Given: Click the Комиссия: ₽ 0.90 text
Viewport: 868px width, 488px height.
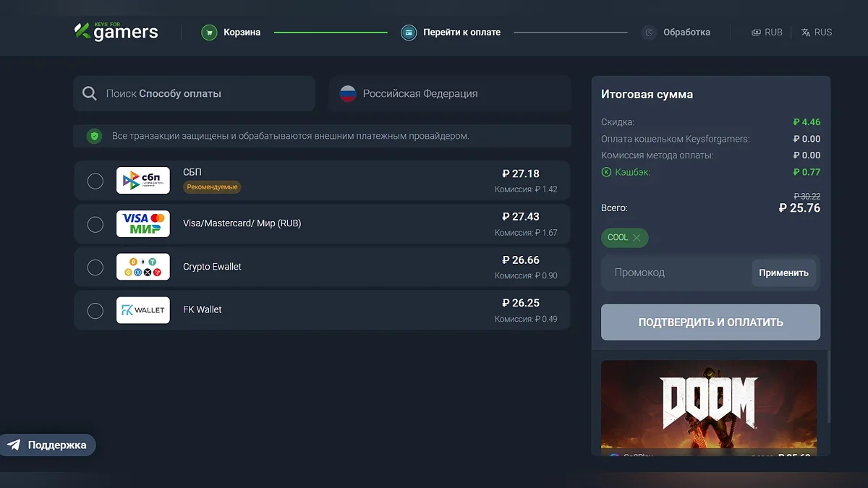Looking at the screenshot, I should [526, 276].
